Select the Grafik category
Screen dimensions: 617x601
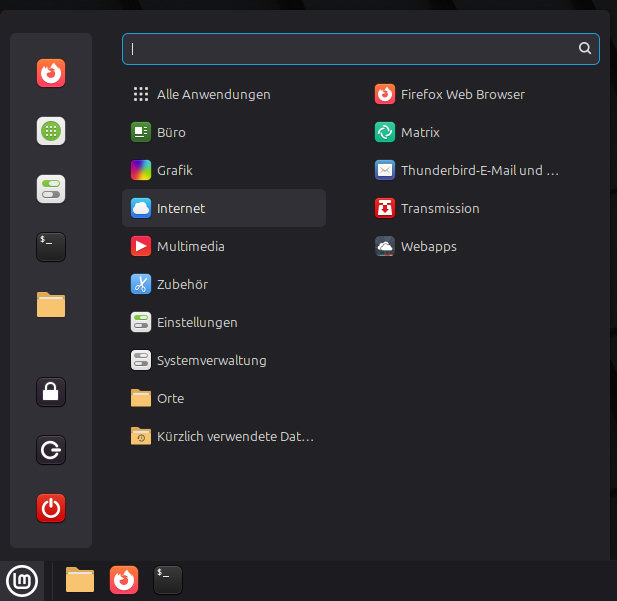click(224, 170)
